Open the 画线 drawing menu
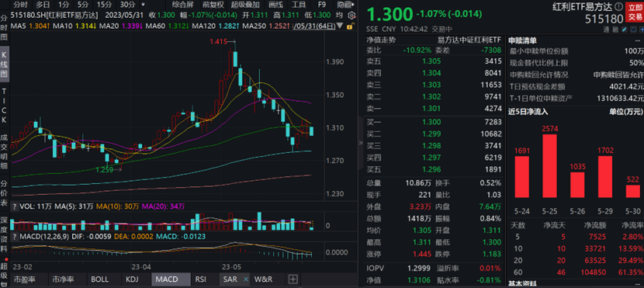The image size is (644, 288). point(275,5)
